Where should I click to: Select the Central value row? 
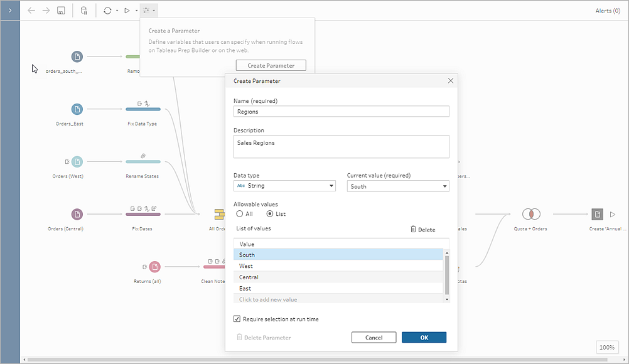pos(338,277)
